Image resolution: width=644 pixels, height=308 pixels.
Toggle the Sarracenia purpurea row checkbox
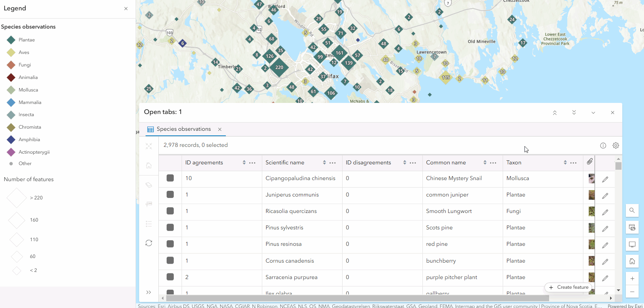pos(170,277)
